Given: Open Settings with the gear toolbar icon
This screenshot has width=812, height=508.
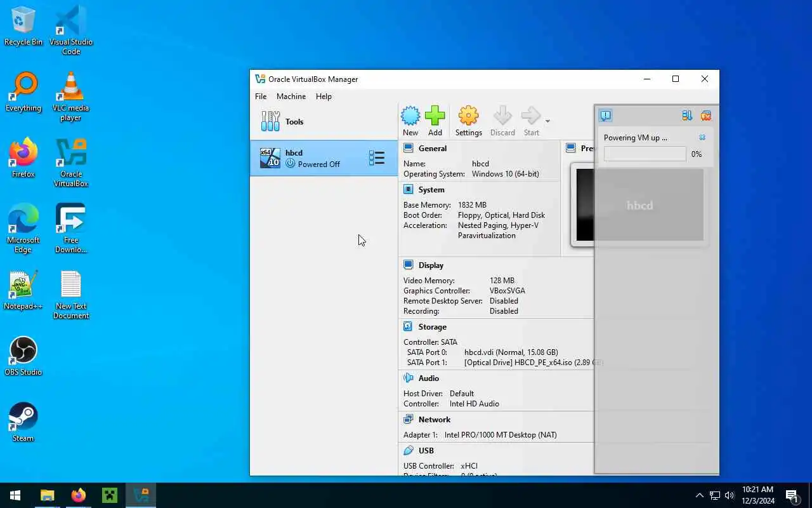Looking at the screenshot, I should point(469,121).
